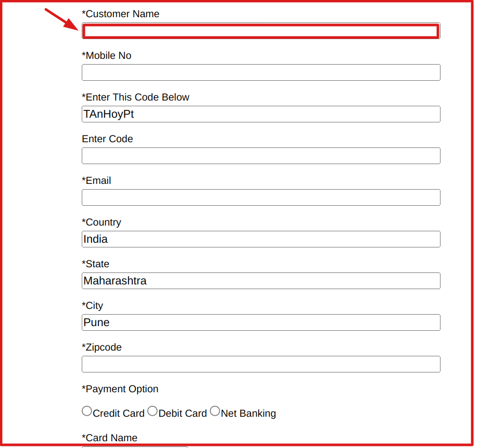478x448 pixels.
Task: Focus the Zipcode text box
Action: coord(260,364)
